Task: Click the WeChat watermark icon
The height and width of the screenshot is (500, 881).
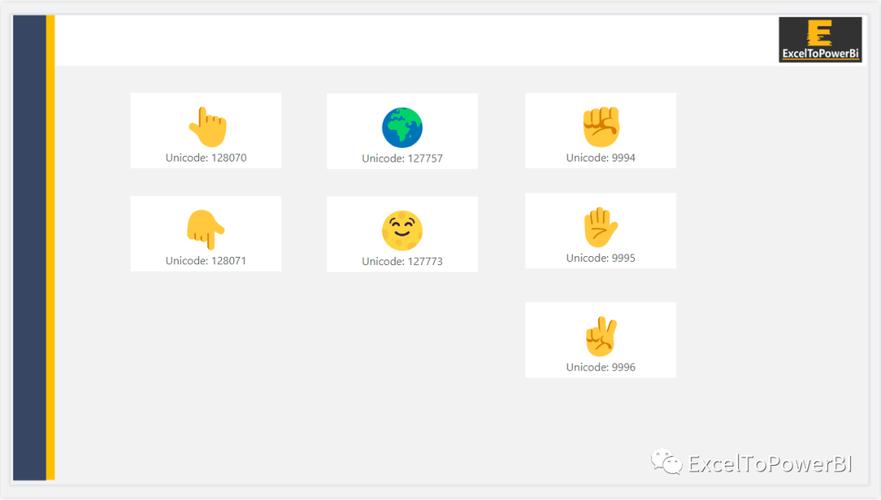Action: (667, 462)
